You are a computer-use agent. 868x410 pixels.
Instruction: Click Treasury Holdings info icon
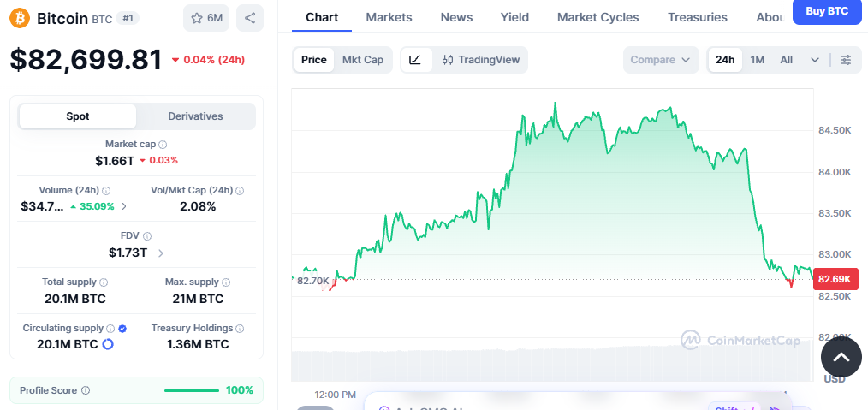[240, 328]
